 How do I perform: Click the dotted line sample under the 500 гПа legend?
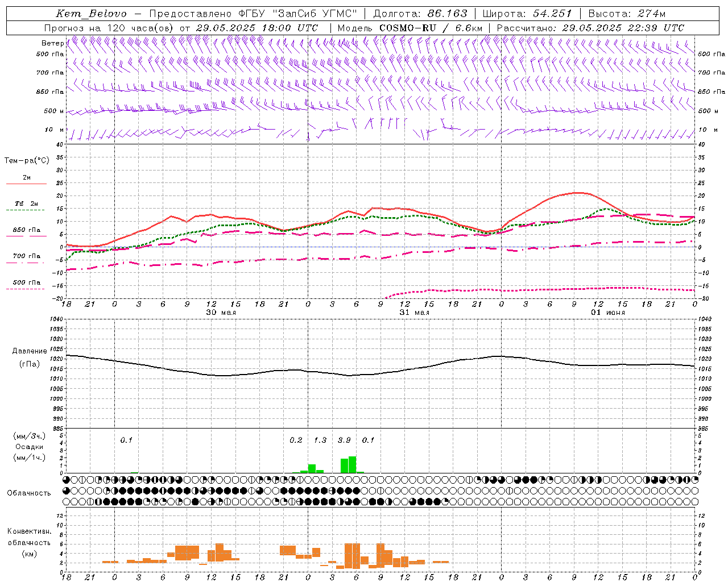pyautogui.click(x=26, y=289)
